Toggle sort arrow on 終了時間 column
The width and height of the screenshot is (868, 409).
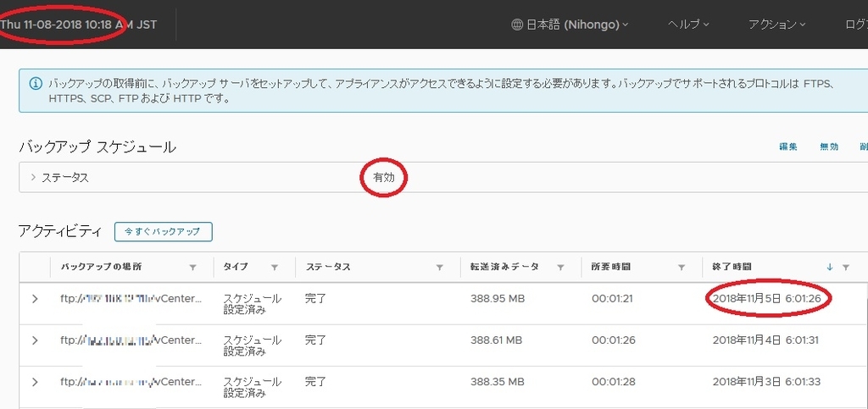829,268
